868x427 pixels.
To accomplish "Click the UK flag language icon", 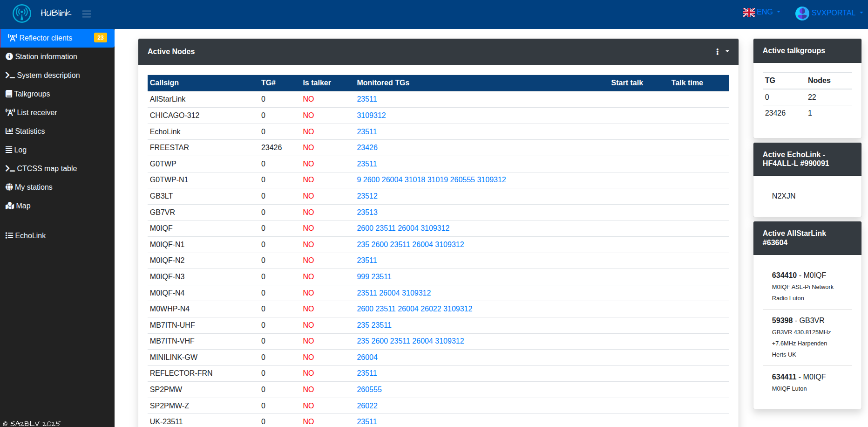I will tap(748, 13).
